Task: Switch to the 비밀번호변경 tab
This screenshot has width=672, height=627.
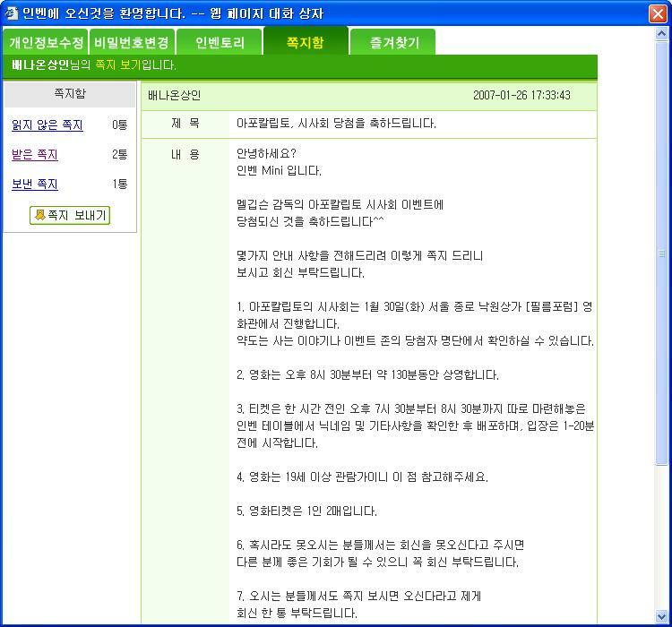Action: (132, 42)
